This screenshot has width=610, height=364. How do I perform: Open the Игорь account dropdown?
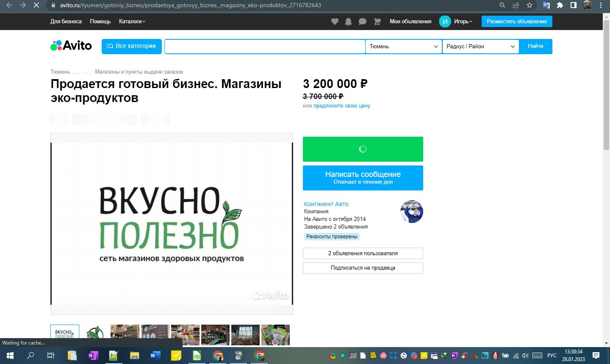pyautogui.click(x=463, y=22)
